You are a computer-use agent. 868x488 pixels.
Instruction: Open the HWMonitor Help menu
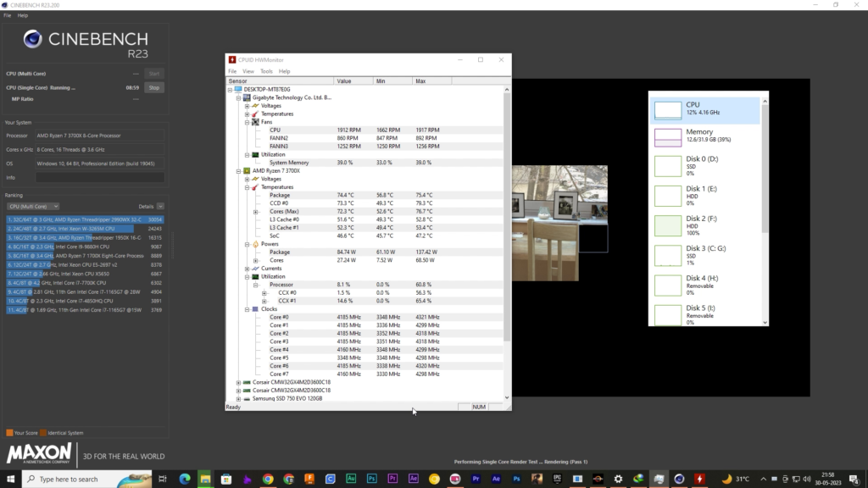pyautogui.click(x=284, y=71)
